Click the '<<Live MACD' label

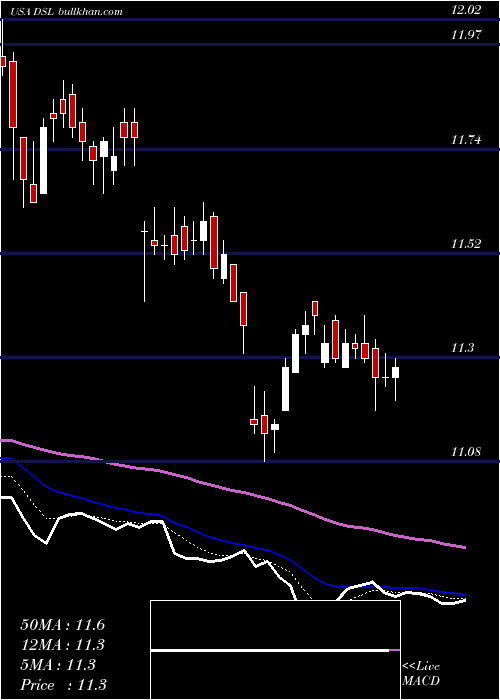421,673
